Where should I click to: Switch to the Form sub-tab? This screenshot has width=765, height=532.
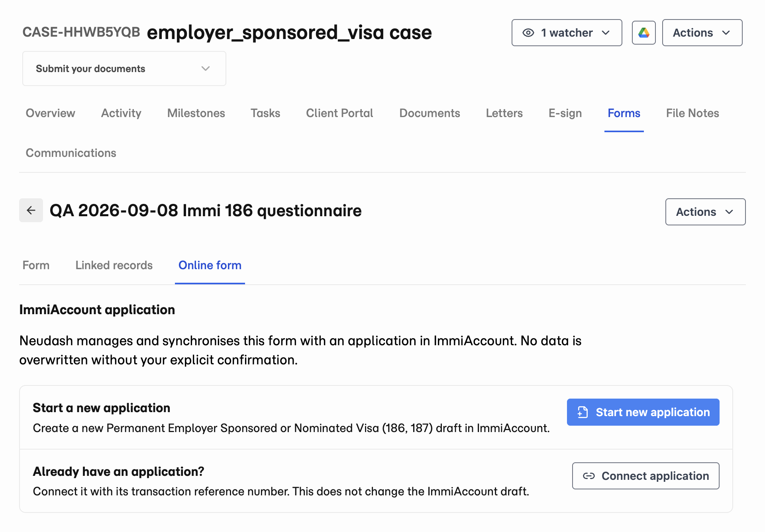point(36,265)
